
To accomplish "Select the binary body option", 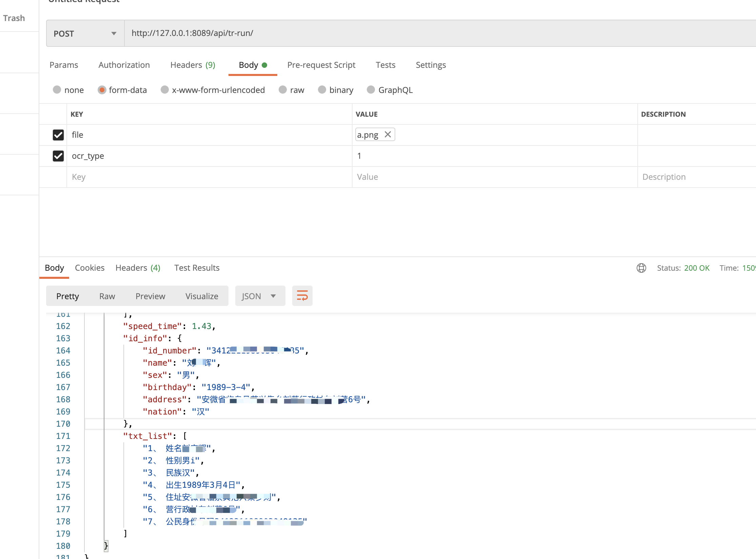I will [x=322, y=90].
